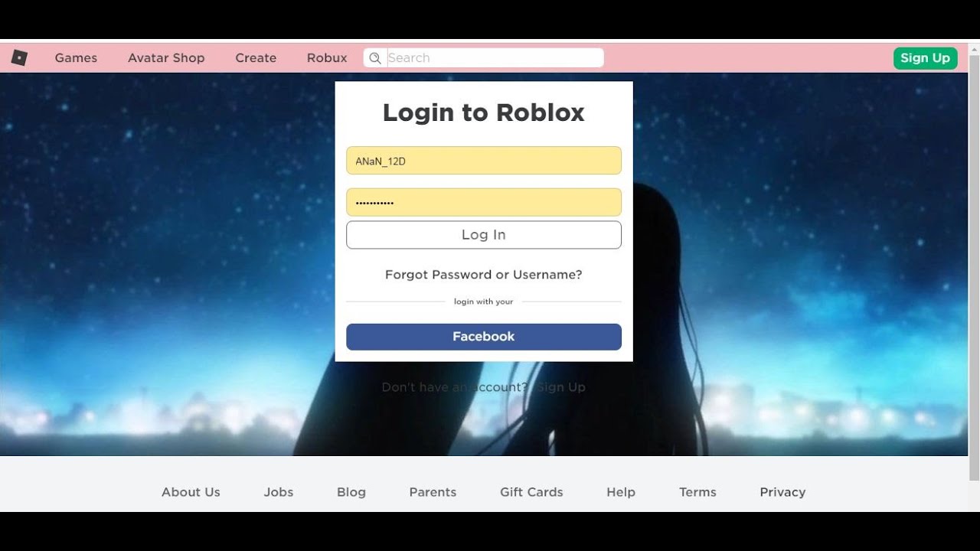The image size is (980, 551).
Task: View Terms footer link
Action: pyautogui.click(x=697, y=492)
